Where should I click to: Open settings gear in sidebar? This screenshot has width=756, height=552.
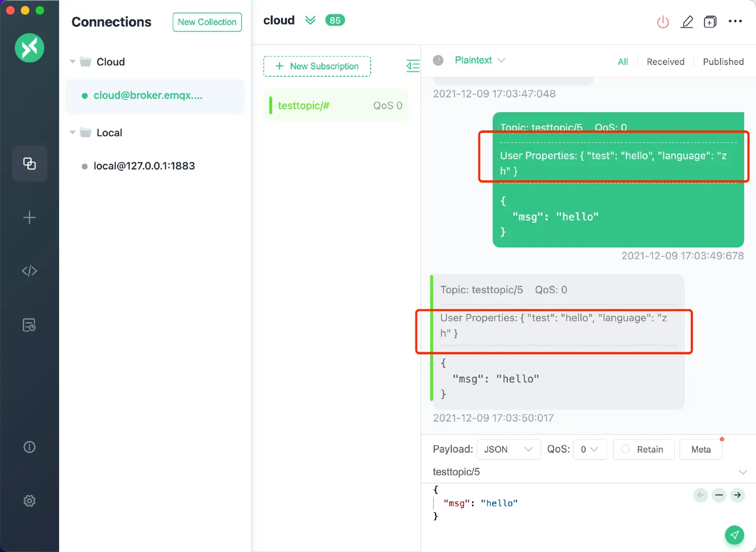[30, 501]
